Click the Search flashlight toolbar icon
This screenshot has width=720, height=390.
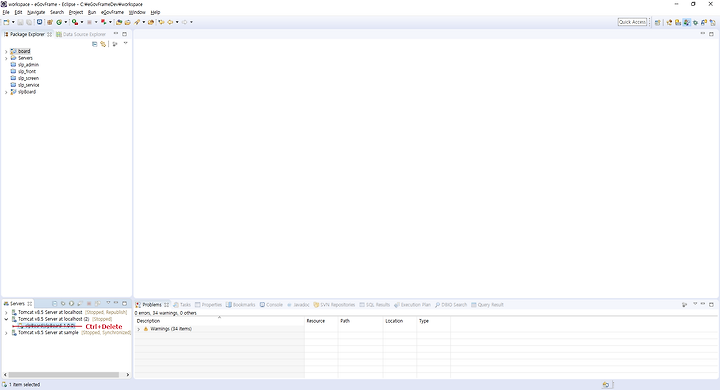pos(137,22)
